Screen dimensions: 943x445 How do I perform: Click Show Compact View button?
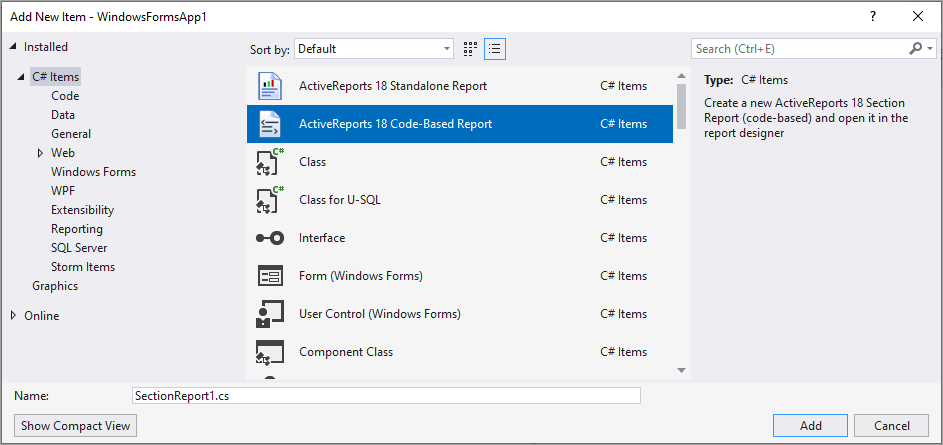(76, 426)
